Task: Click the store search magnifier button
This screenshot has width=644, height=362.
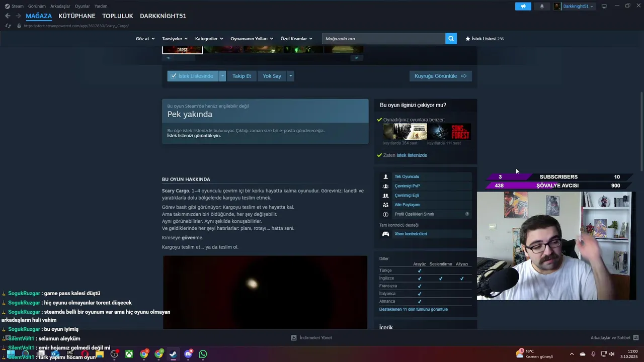Action: coord(451,39)
